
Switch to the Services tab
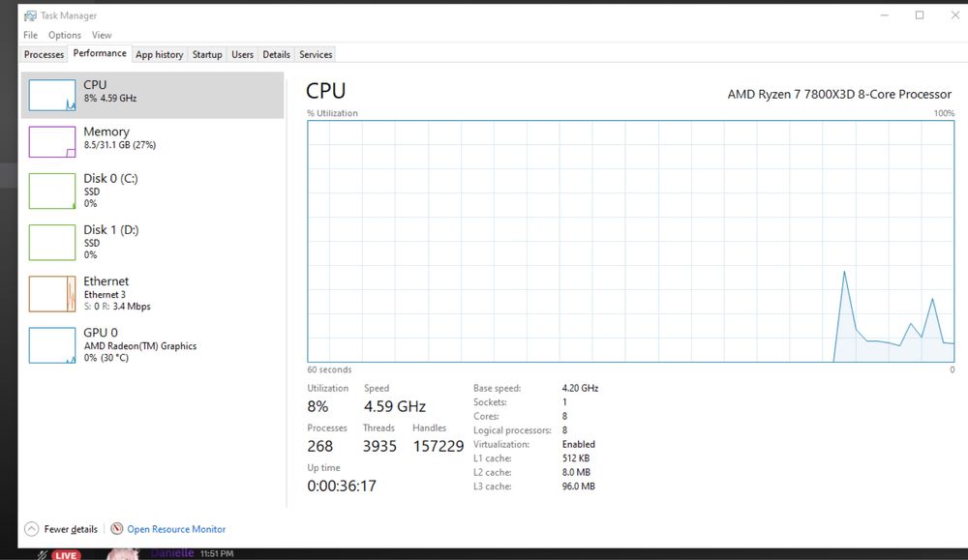(316, 55)
